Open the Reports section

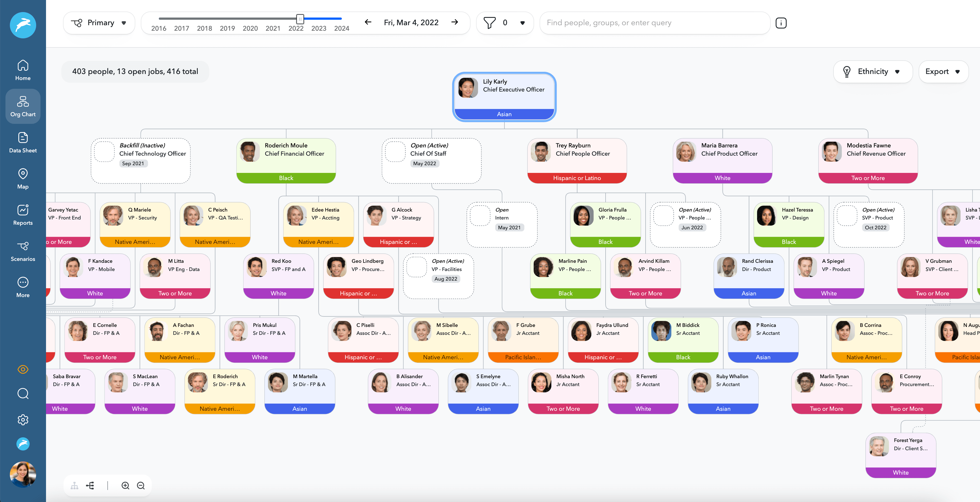click(x=23, y=214)
